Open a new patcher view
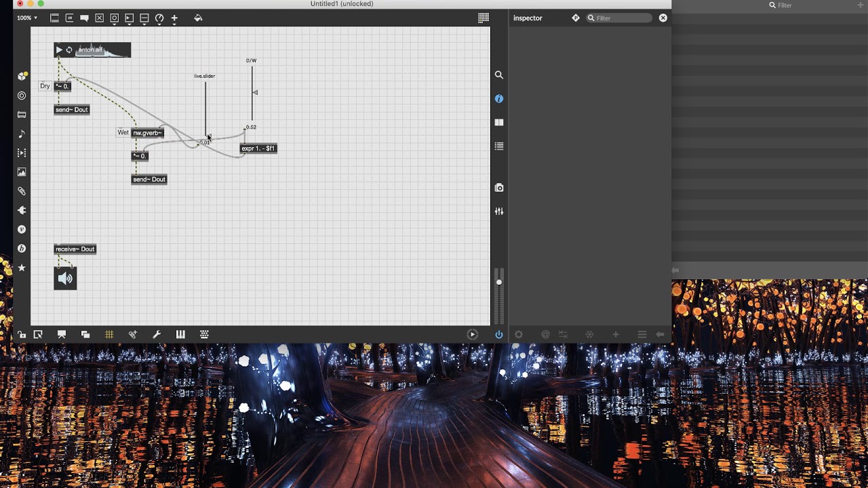The height and width of the screenshot is (488, 868). [38, 335]
